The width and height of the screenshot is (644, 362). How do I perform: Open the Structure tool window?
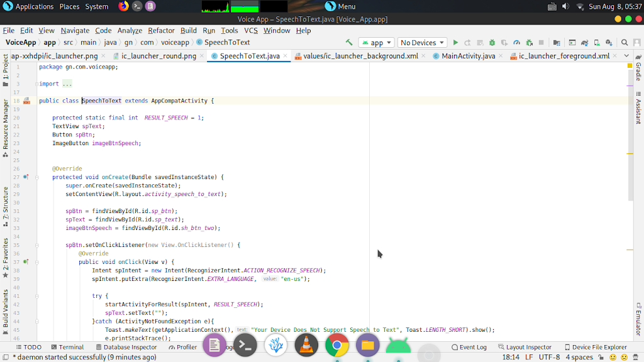click(x=5, y=206)
